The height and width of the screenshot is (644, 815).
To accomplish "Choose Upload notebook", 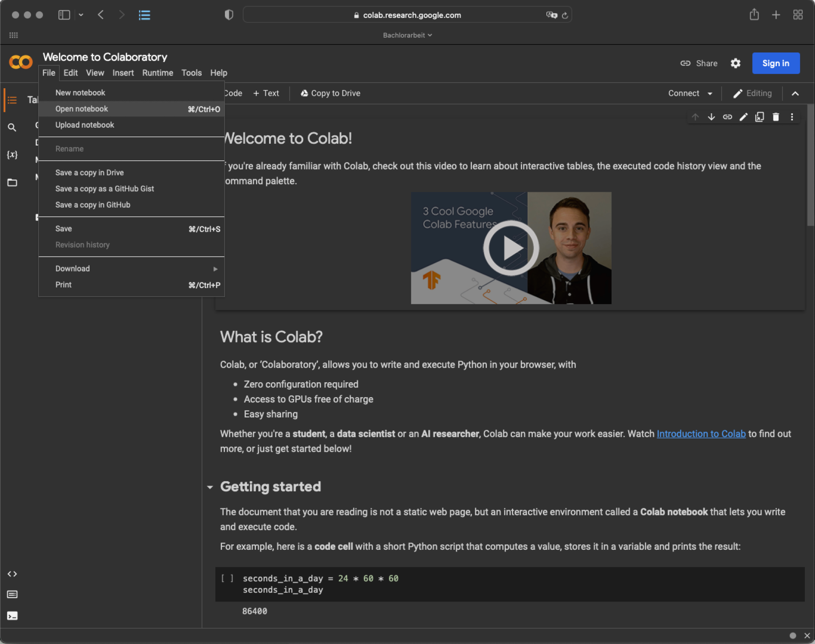I will pos(131,125).
